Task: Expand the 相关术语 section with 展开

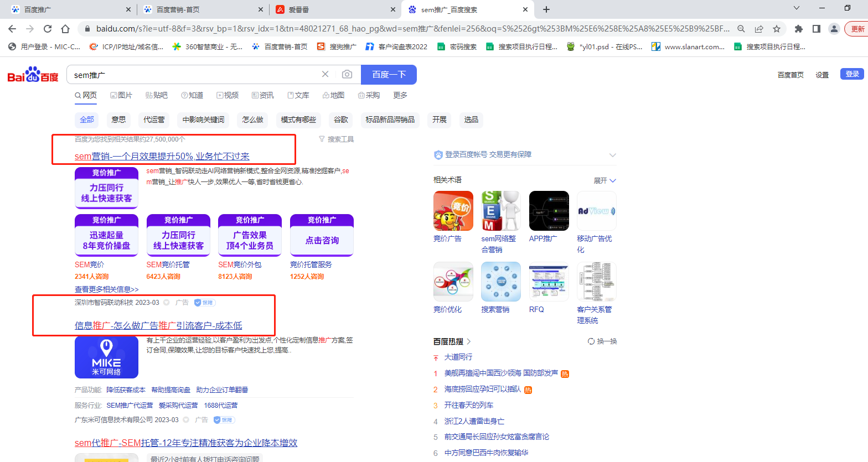Action: click(604, 180)
